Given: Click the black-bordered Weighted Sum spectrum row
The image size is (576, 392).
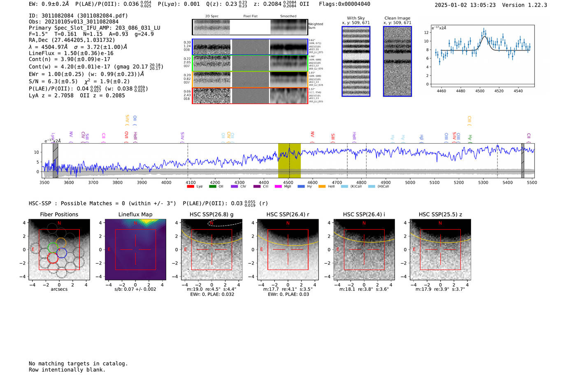Looking at the screenshot, I should coord(250,27).
